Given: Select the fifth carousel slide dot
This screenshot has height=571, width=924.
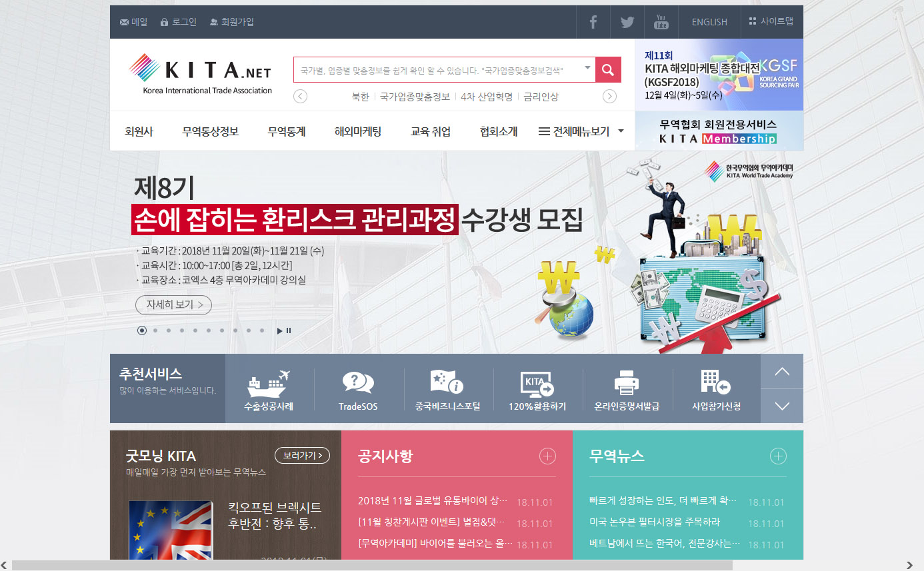Looking at the screenshot, I should click(x=195, y=330).
